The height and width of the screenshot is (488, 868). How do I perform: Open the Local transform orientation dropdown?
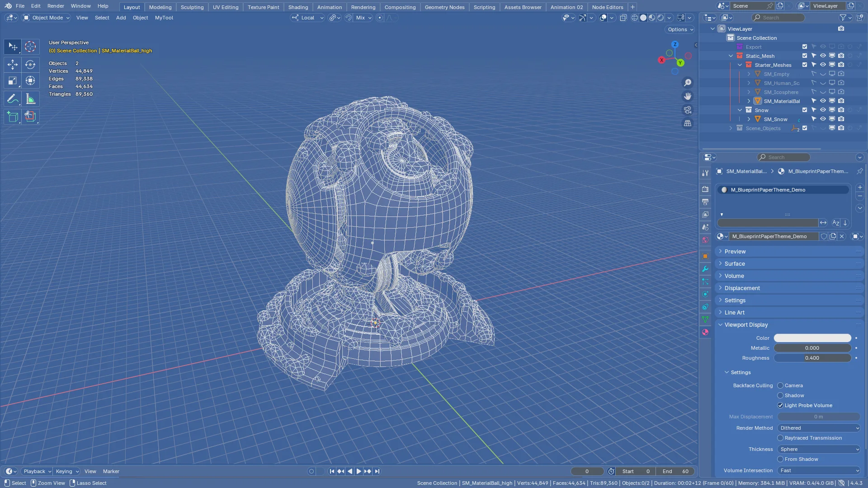[307, 18]
